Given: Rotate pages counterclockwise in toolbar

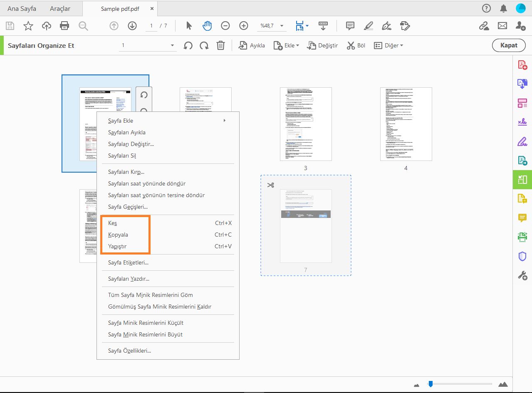Looking at the screenshot, I should coord(188,46).
